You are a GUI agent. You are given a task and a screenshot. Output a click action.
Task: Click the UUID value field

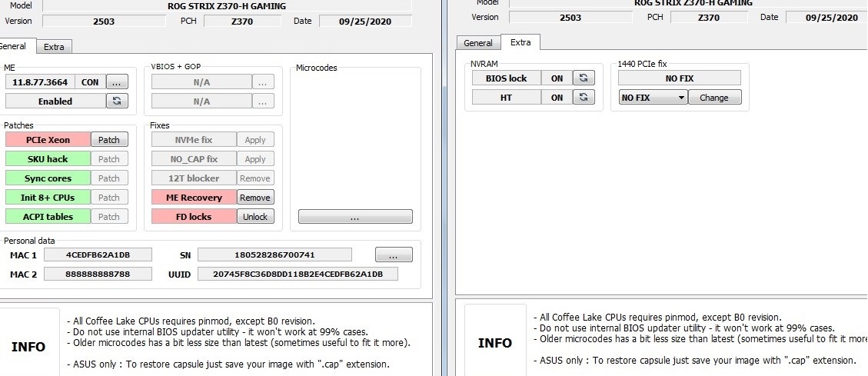[298, 274]
